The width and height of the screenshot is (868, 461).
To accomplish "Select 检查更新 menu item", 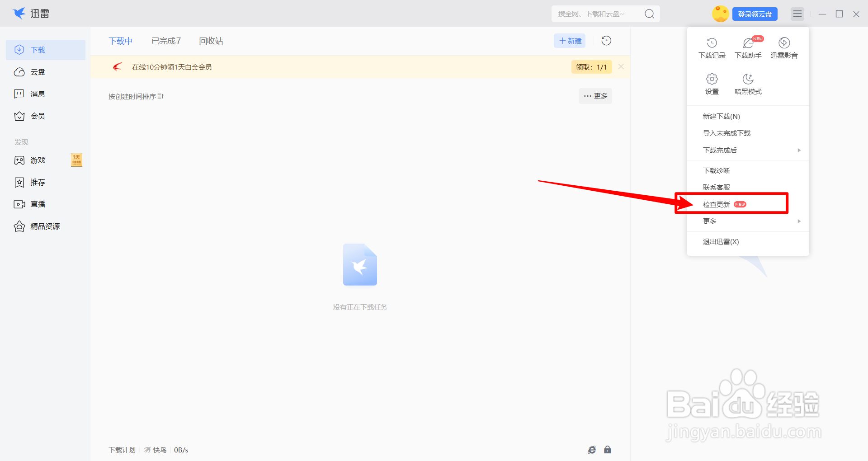I will click(x=748, y=205).
